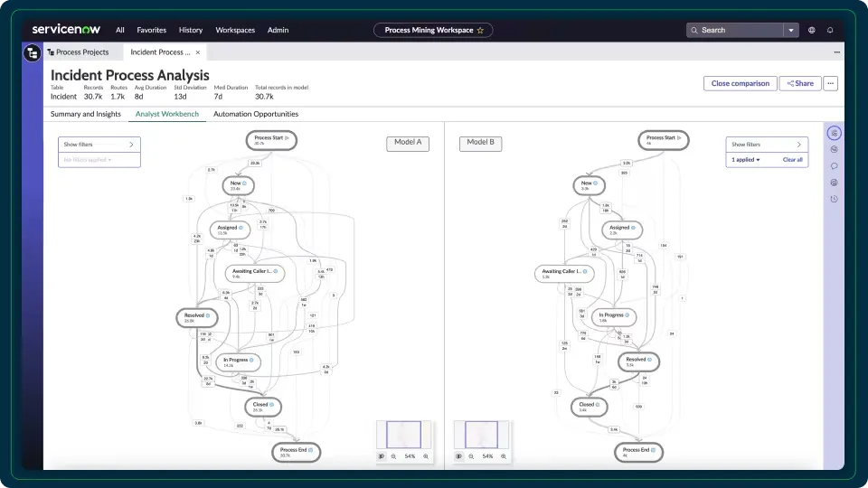The image size is (868, 488).
Task: Click Clear all filters link
Action: tap(792, 160)
